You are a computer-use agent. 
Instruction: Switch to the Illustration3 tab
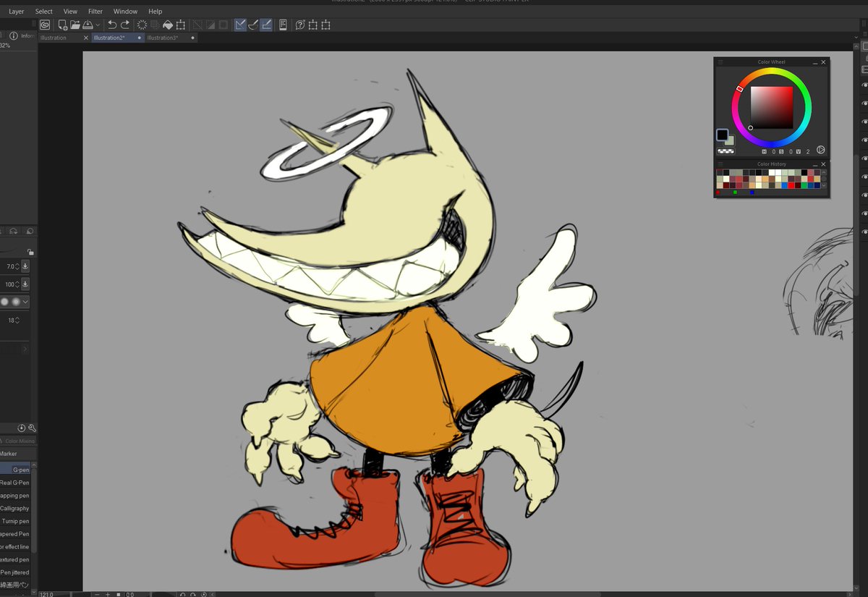pyautogui.click(x=162, y=38)
